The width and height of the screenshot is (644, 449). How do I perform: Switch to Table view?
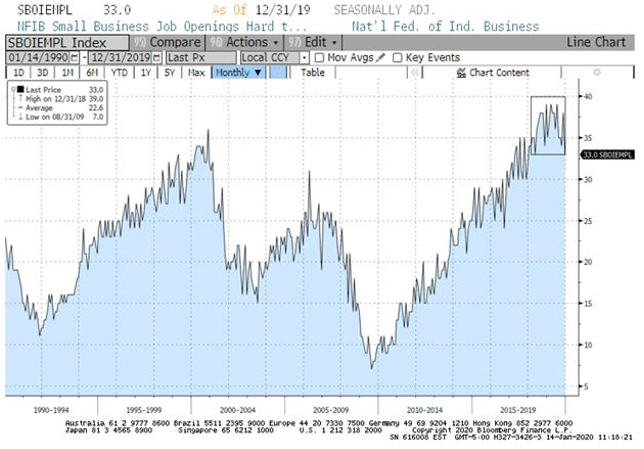(313, 73)
